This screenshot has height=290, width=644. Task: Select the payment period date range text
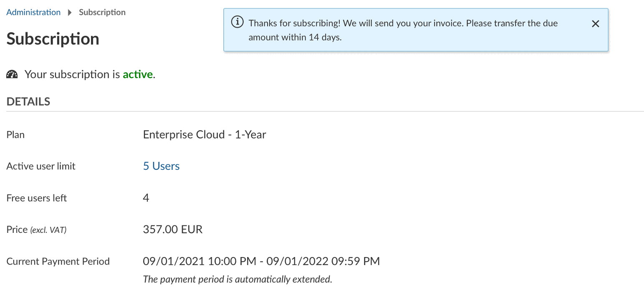(x=261, y=260)
